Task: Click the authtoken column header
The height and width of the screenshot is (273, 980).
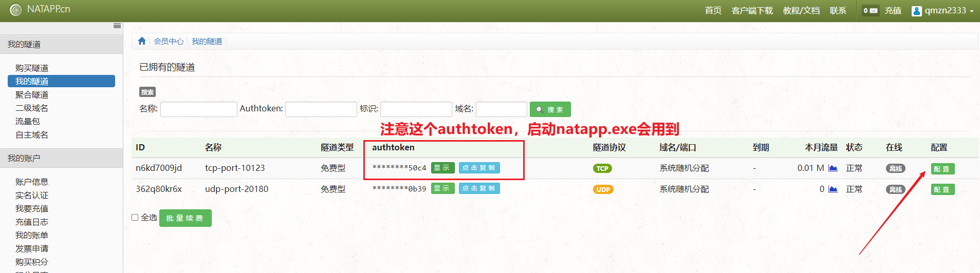Action: 393,147
